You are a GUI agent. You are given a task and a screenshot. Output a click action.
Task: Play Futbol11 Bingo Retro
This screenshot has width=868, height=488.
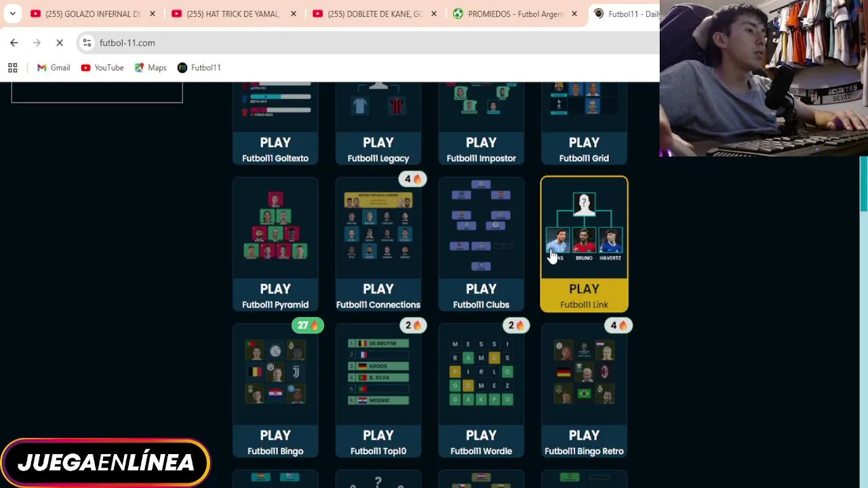584,443
